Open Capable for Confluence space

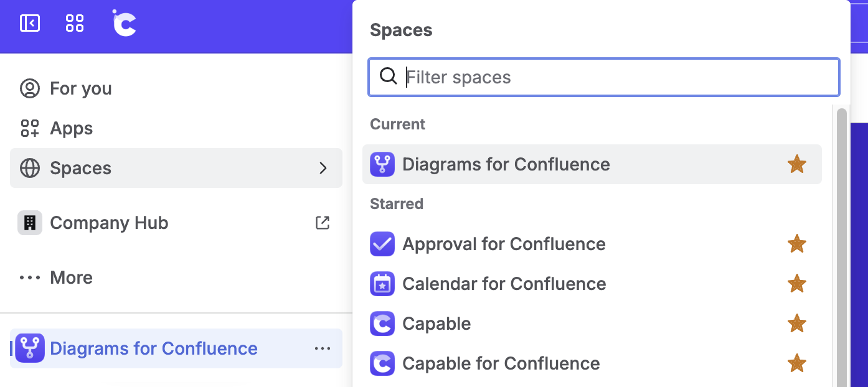(501, 363)
